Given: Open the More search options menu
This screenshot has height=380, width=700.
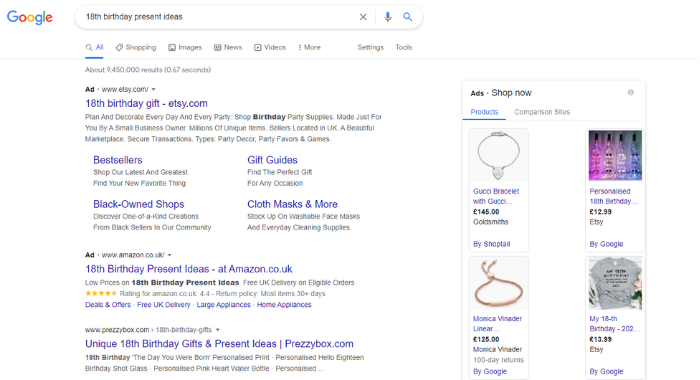Looking at the screenshot, I should pyautogui.click(x=309, y=47).
